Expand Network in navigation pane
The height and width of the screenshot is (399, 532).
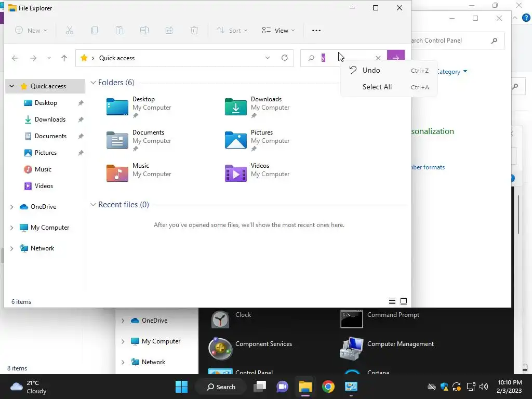(11, 248)
